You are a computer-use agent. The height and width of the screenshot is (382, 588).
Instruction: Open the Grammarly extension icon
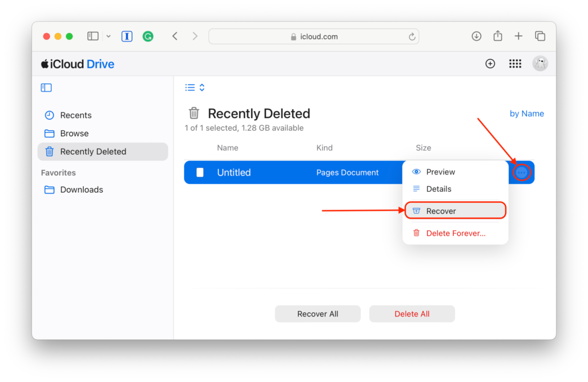(148, 36)
